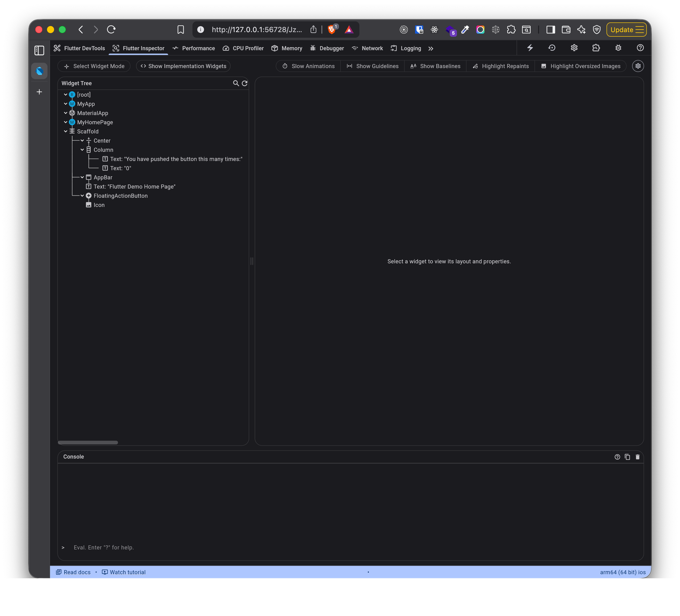The image size is (680, 616).
Task: Search the widget tree
Action: click(236, 83)
